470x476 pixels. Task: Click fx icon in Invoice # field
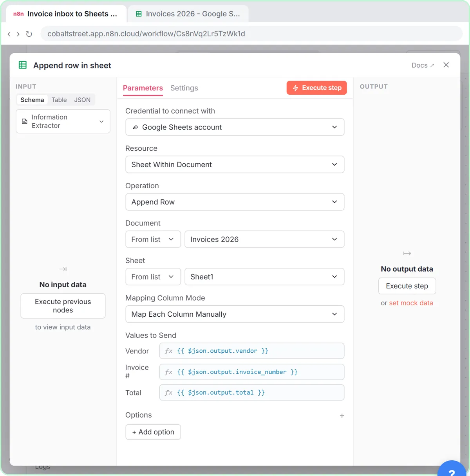[x=168, y=372]
